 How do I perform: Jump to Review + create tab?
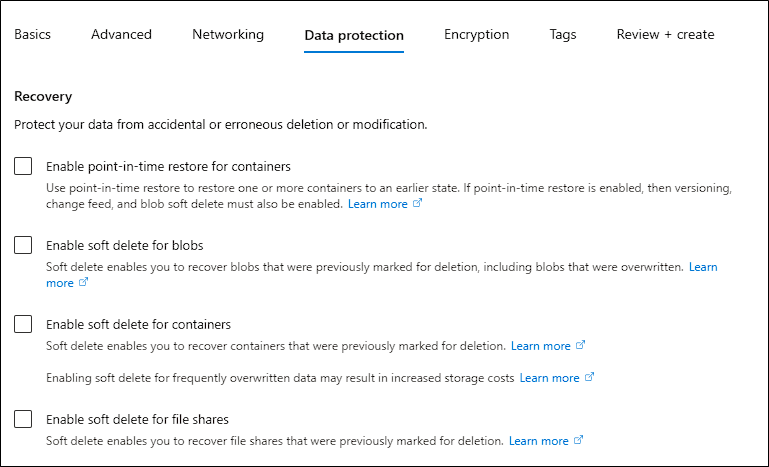pyautogui.click(x=666, y=34)
